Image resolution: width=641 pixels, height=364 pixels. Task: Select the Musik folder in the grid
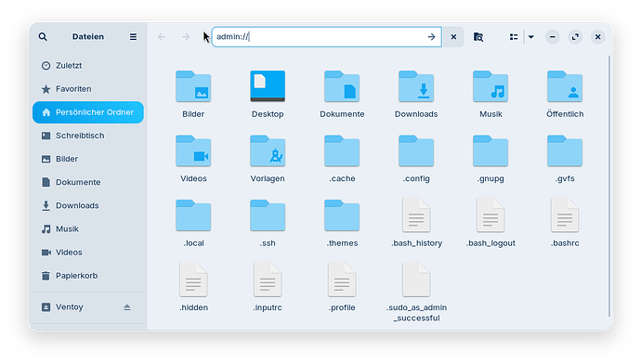pos(491,86)
